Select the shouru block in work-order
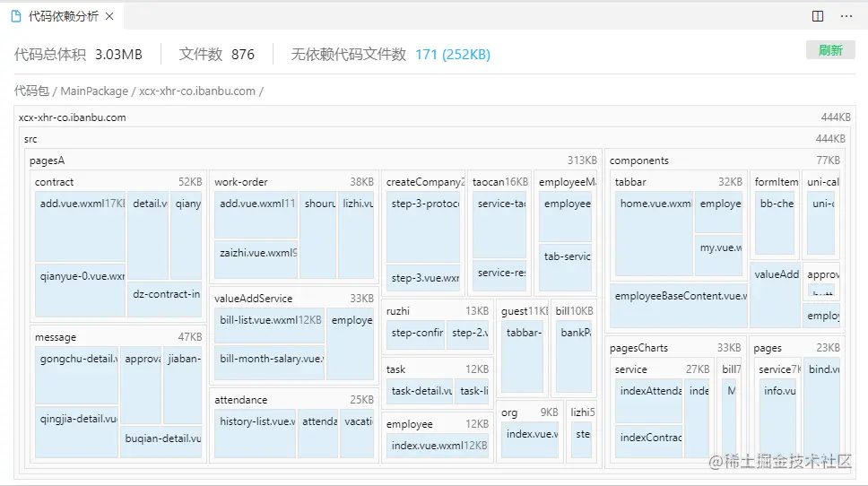 318,235
